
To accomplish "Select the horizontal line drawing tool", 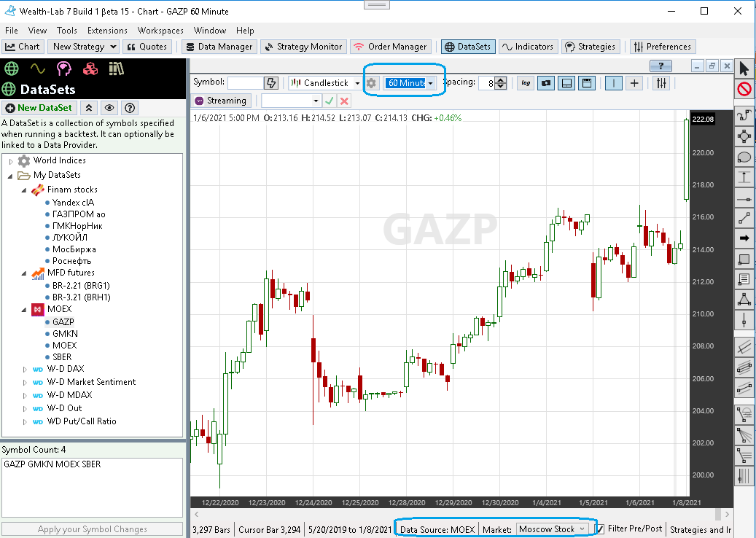I will click(x=744, y=198).
